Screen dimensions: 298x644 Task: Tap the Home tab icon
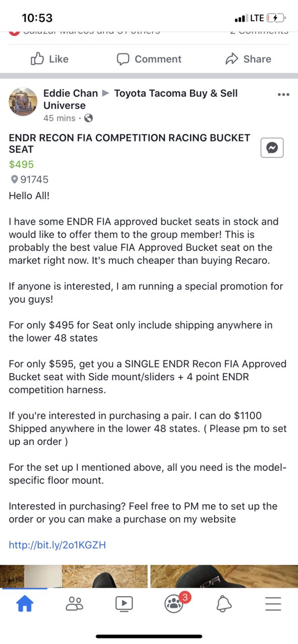(x=25, y=603)
